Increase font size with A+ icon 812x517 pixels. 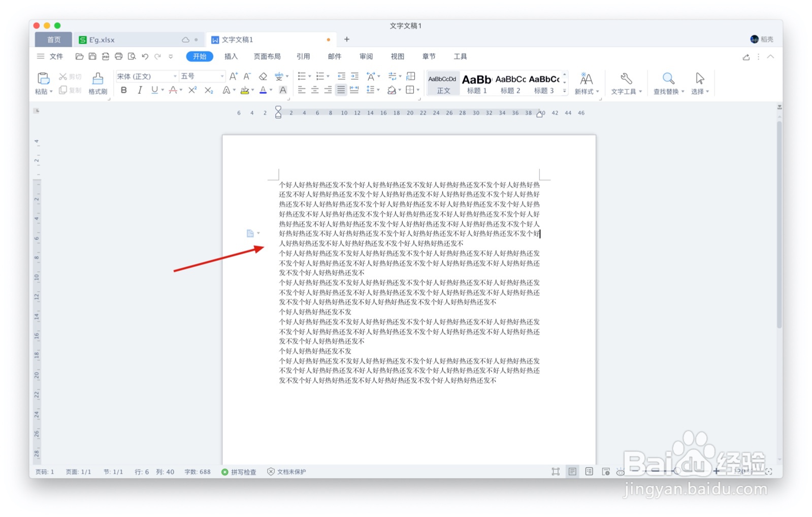234,76
